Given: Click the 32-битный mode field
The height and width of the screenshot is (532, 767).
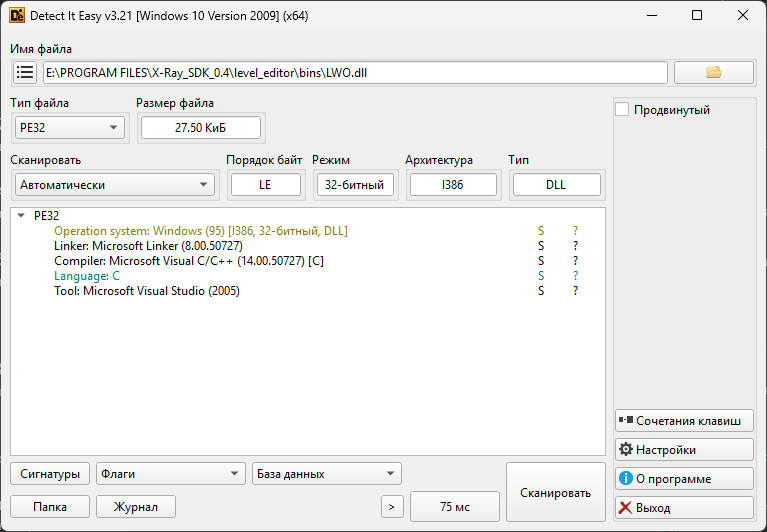Looking at the screenshot, I should pos(355,185).
